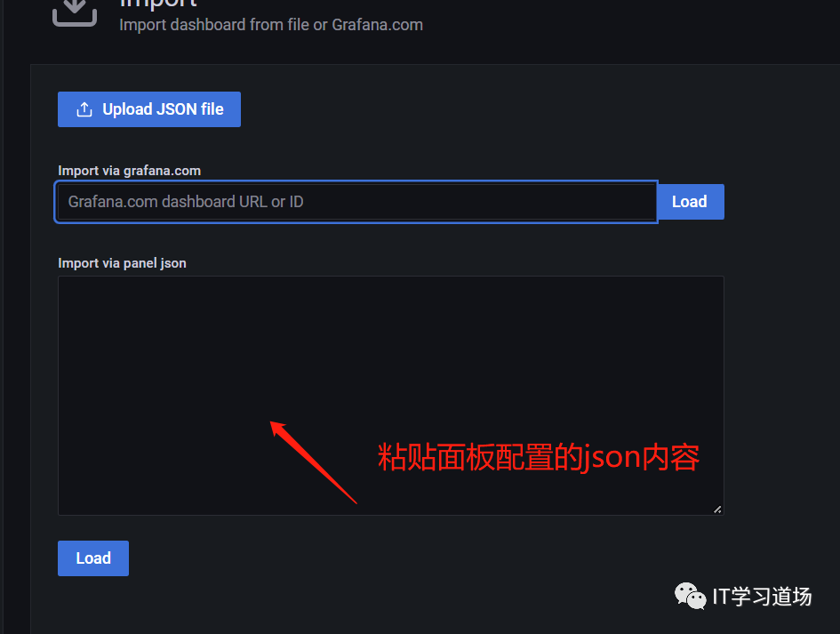Click the Upload JSON file button
The height and width of the screenshot is (634, 840).
pyautogui.click(x=149, y=109)
